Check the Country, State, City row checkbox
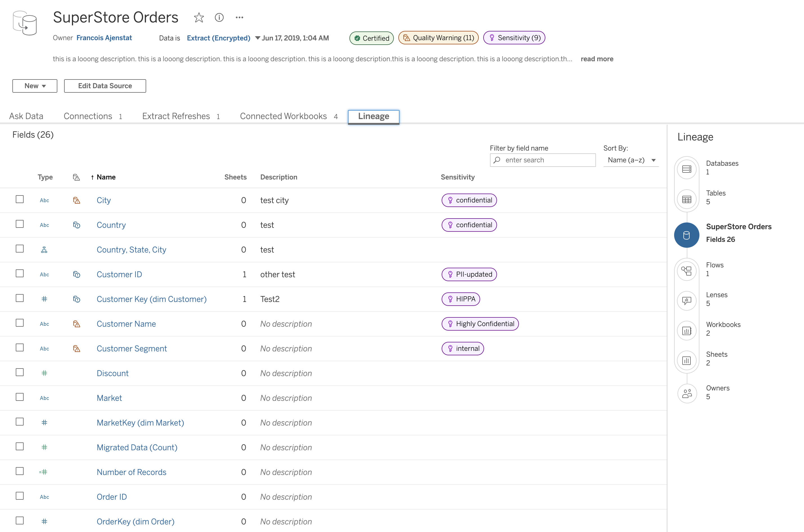 point(20,249)
